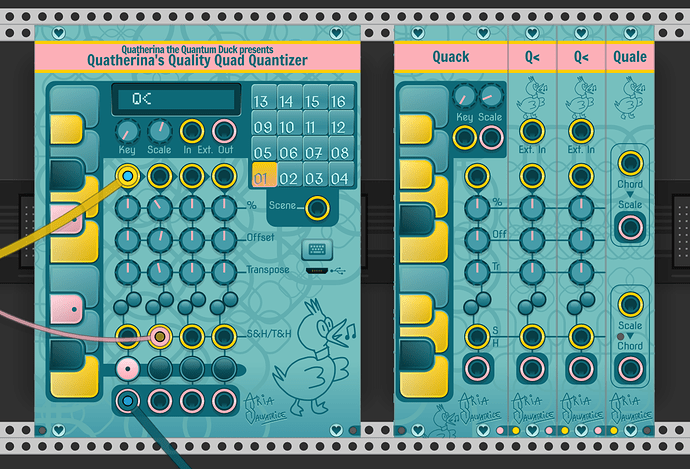Click pink Chord output jack on Quale
This screenshot has height=469, width=690.
(630, 369)
